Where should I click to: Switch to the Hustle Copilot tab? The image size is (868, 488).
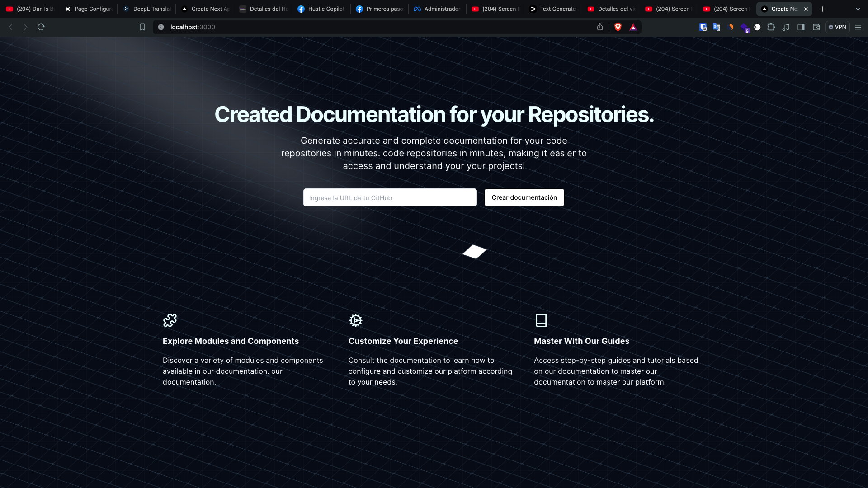321,9
